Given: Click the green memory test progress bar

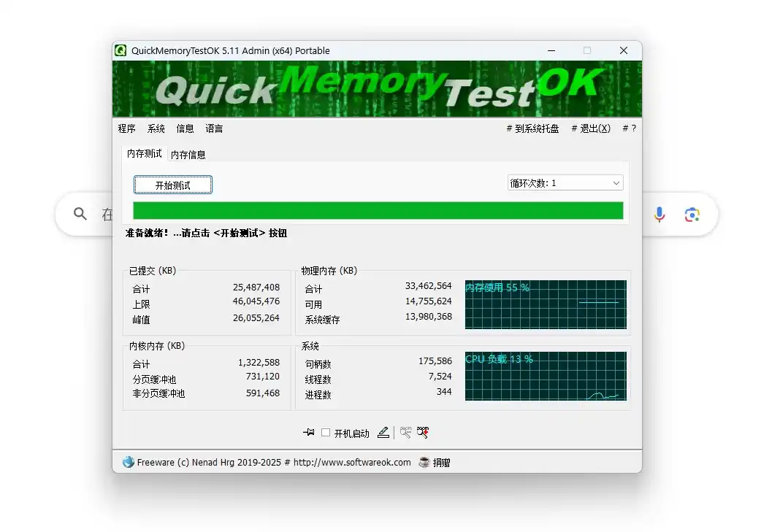Looking at the screenshot, I should point(378,210).
